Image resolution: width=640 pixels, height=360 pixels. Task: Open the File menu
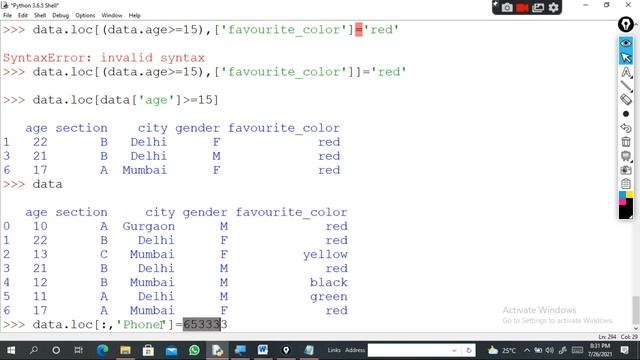coord(7,16)
